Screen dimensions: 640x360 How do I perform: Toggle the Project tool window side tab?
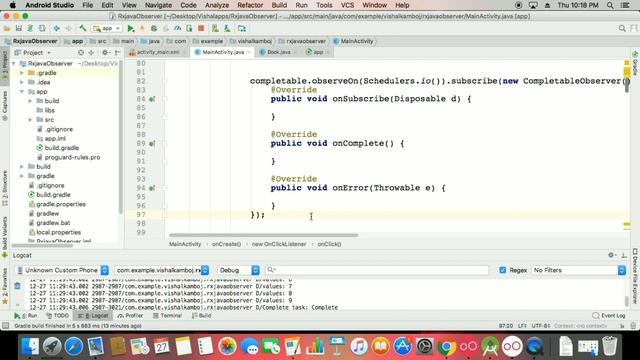tap(4, 65)
